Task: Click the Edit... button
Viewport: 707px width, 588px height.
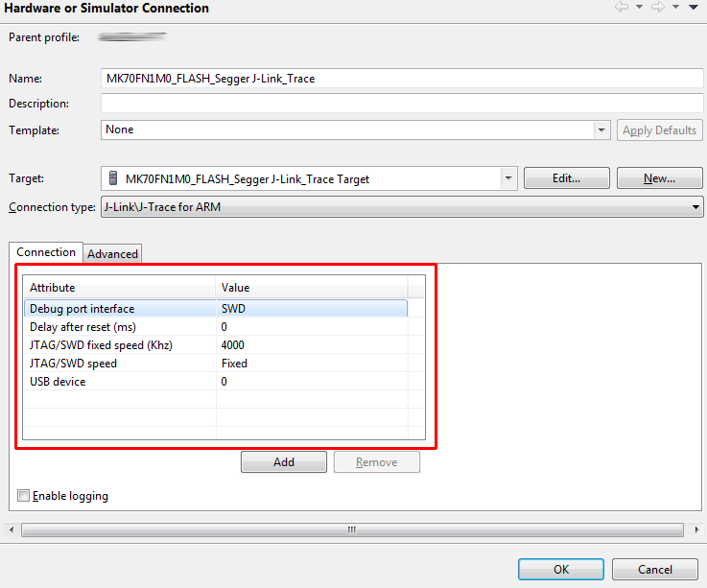Action: 566,178
